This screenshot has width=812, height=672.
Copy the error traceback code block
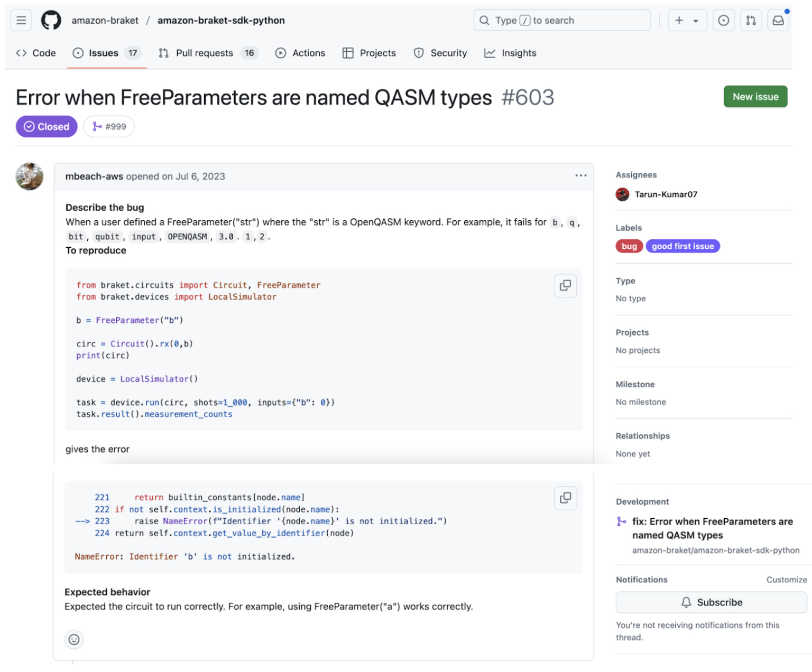(x=565, y=498)
